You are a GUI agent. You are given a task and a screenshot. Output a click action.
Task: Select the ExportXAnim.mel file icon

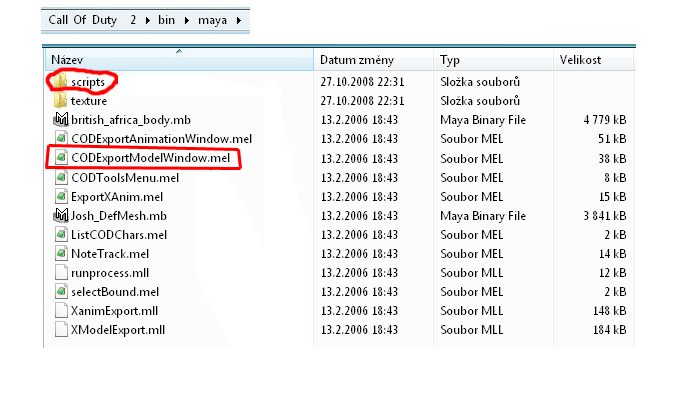(61, 196)
